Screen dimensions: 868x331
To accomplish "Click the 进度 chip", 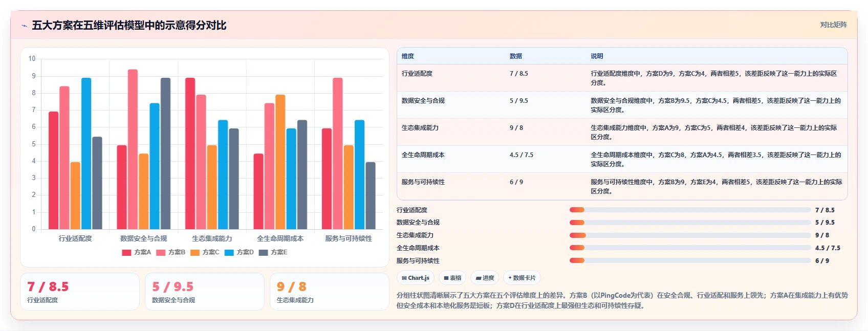I will [x=485, y=278].
